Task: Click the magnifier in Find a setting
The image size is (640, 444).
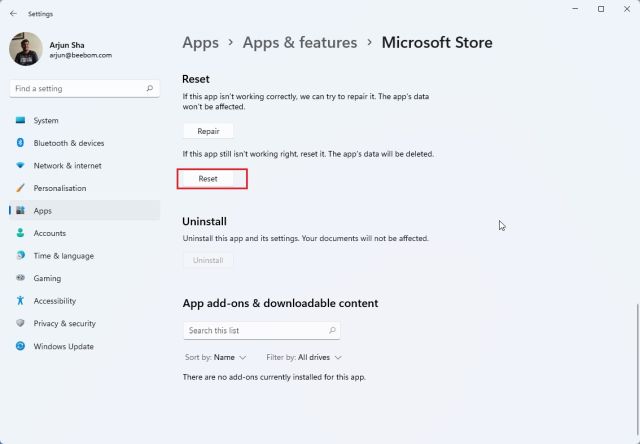Action: pos(150,88)
